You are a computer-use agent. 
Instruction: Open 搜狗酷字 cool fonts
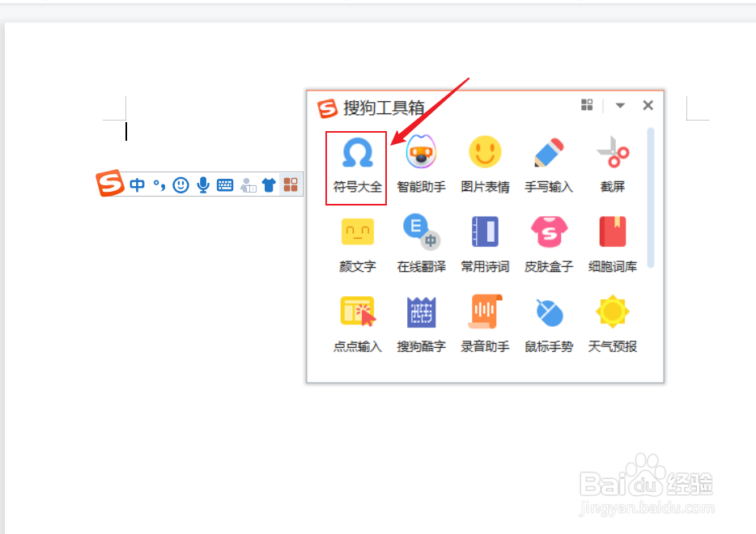[421, 324]
